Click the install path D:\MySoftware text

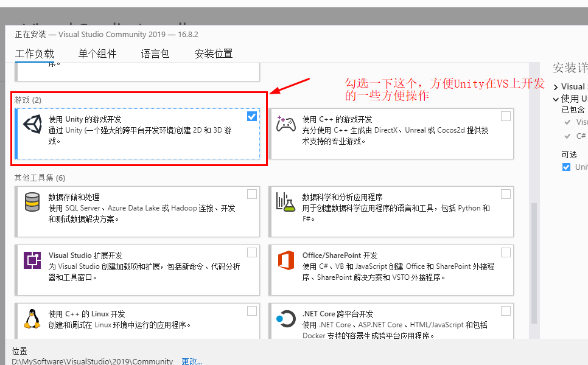coord(93,361)
